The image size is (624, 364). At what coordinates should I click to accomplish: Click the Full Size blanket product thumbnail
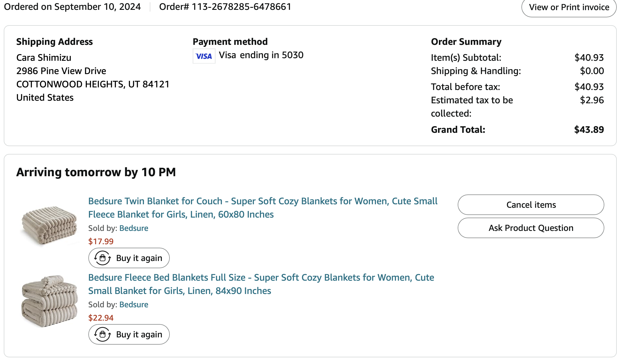pyautogui.click(x=50, y=301)
